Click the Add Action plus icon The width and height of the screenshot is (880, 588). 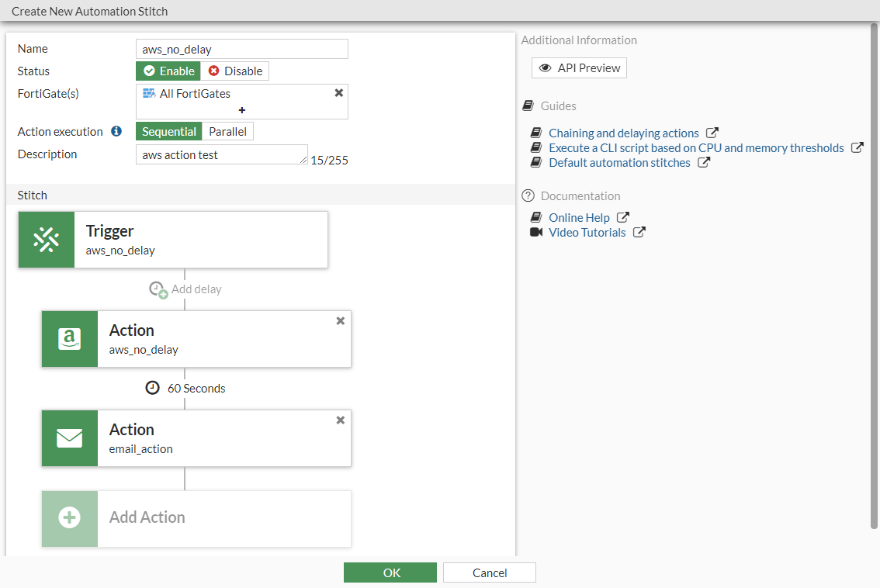pyautogui.click(x=70, y=518)
